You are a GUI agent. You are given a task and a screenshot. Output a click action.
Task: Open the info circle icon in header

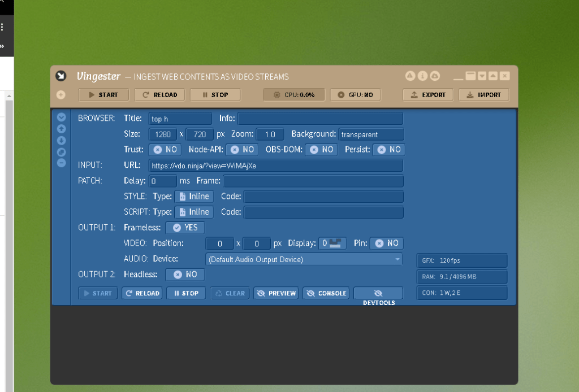422,76
